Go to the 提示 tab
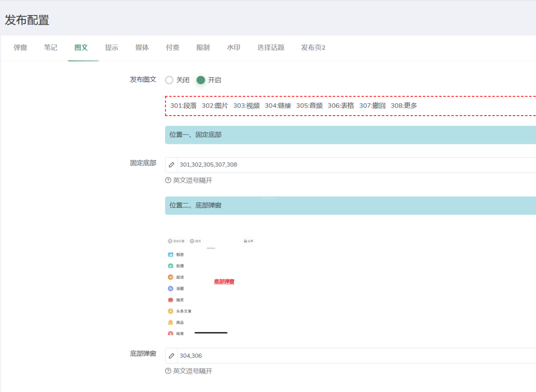The image size is (536, 392). [112, 48]
